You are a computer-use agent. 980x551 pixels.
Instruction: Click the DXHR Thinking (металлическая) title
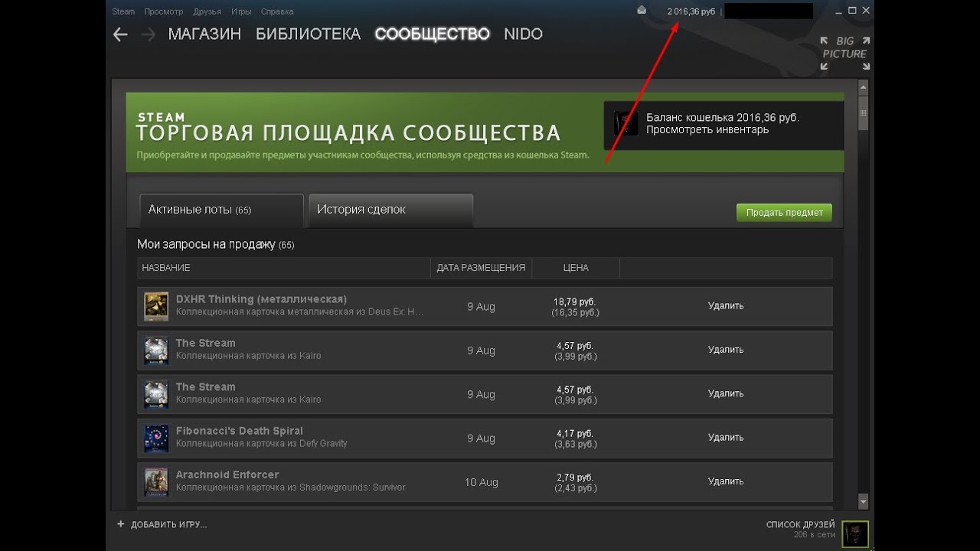(261, 299)
